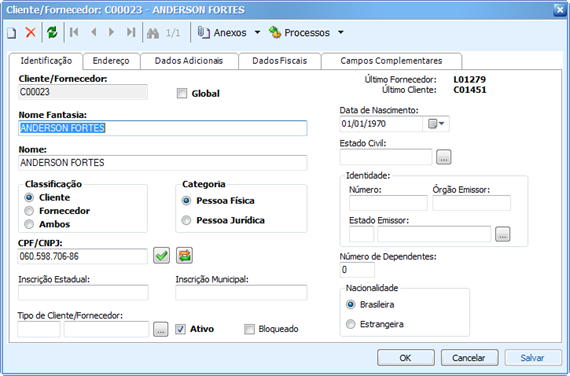The height and width of the screenshot is (376, 570).
Task: Expand the Anexos dropdown arrow
Action: click(257, 32)
